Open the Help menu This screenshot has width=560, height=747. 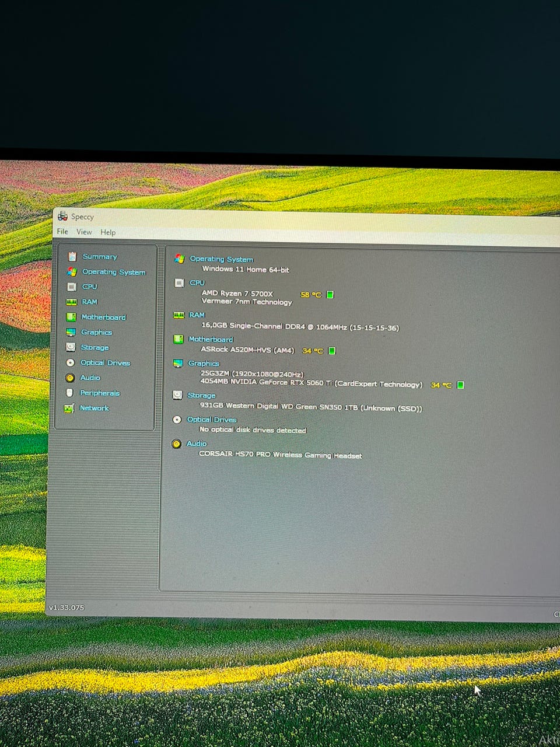(108, 232)
